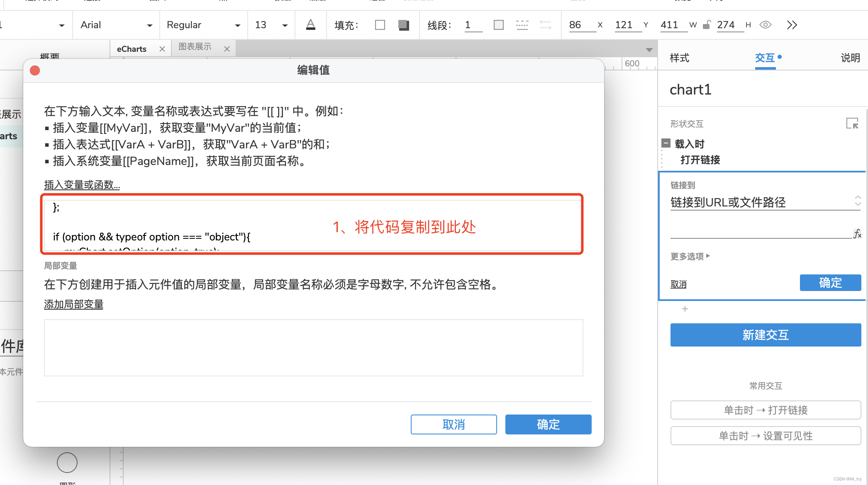
Task: Click the 取消 button in dialog
Action: (x=454, y=424)
